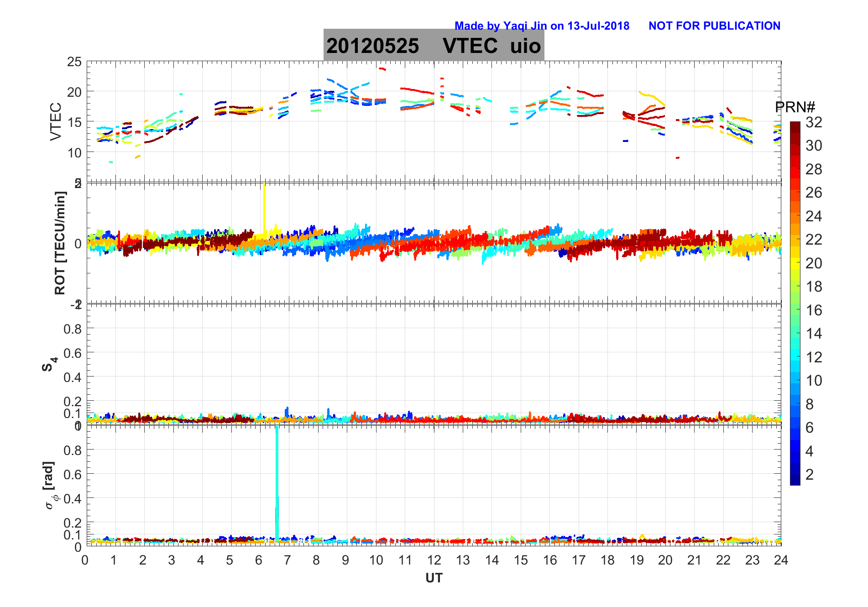Screen dimensions: 868x607
Task: Click the 'NOT FOR PUBLICATION' notice
Action: point(714,26)
